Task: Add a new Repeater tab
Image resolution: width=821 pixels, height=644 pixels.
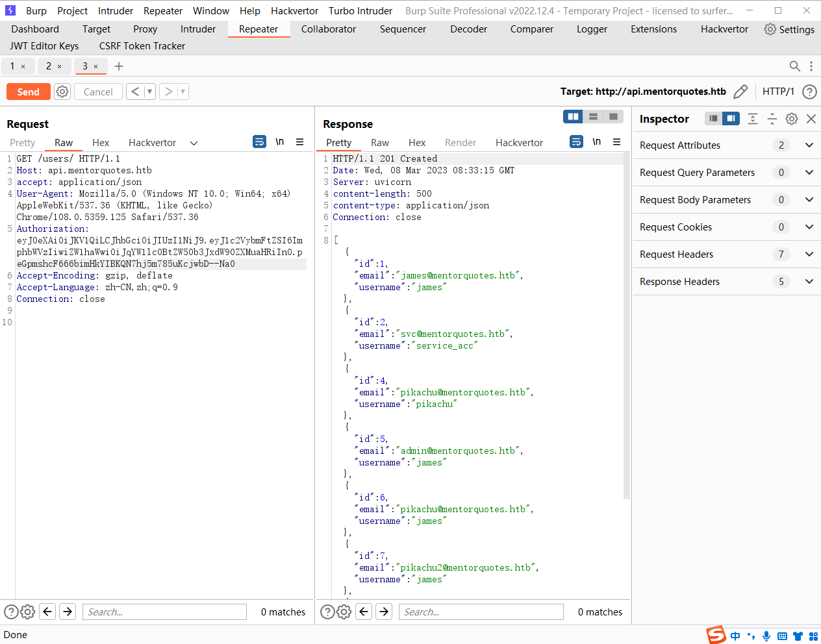Action: pos(119,66)
